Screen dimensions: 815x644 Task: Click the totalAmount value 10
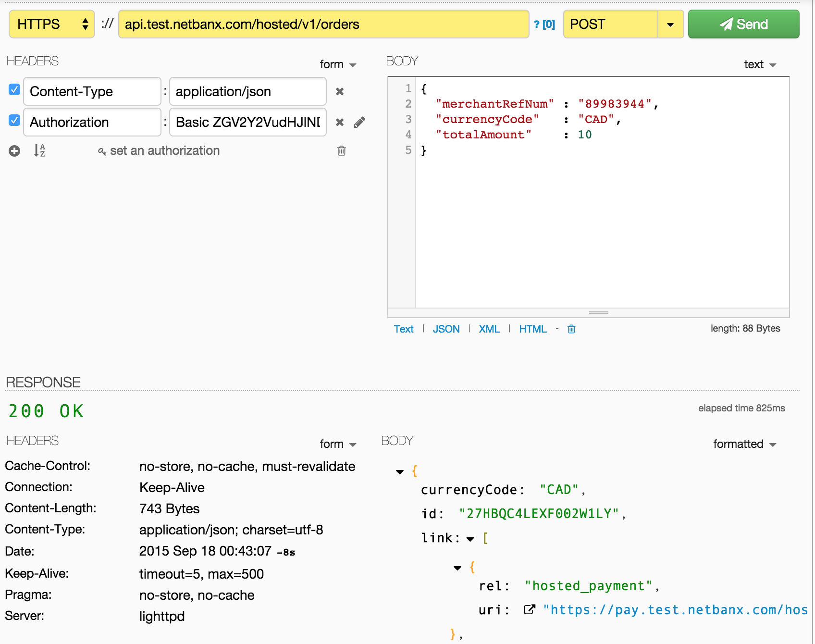(x=585, y=135)
